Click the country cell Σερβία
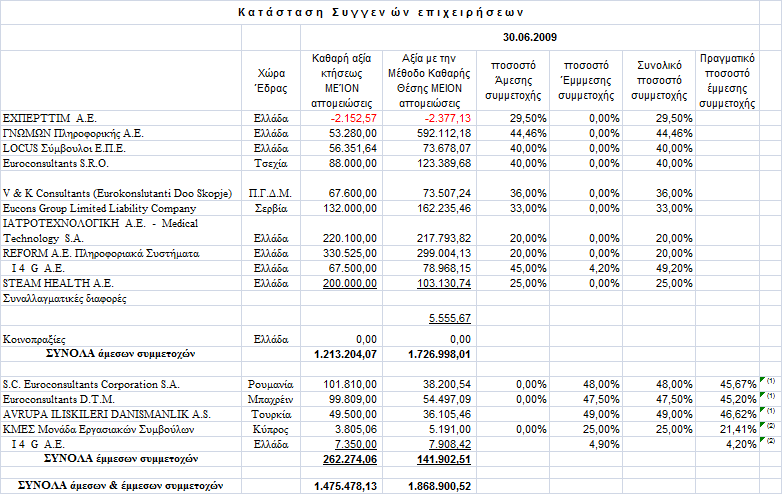 271,208
